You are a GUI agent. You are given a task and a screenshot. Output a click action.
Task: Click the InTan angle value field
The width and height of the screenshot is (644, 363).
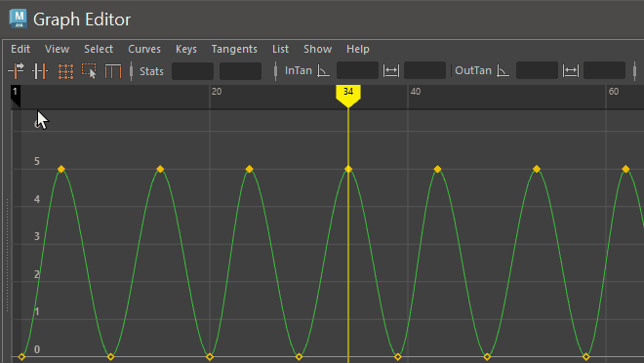click(357, 70)
